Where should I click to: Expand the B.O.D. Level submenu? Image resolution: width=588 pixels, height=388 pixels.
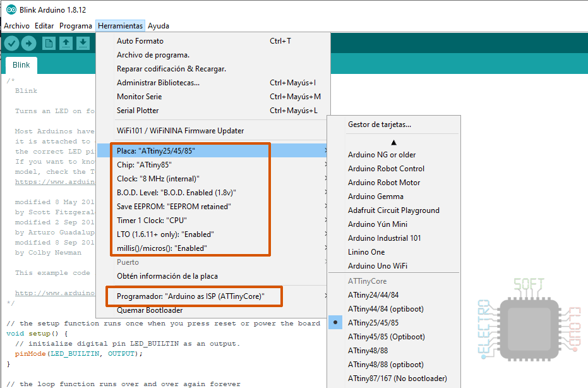212,193
